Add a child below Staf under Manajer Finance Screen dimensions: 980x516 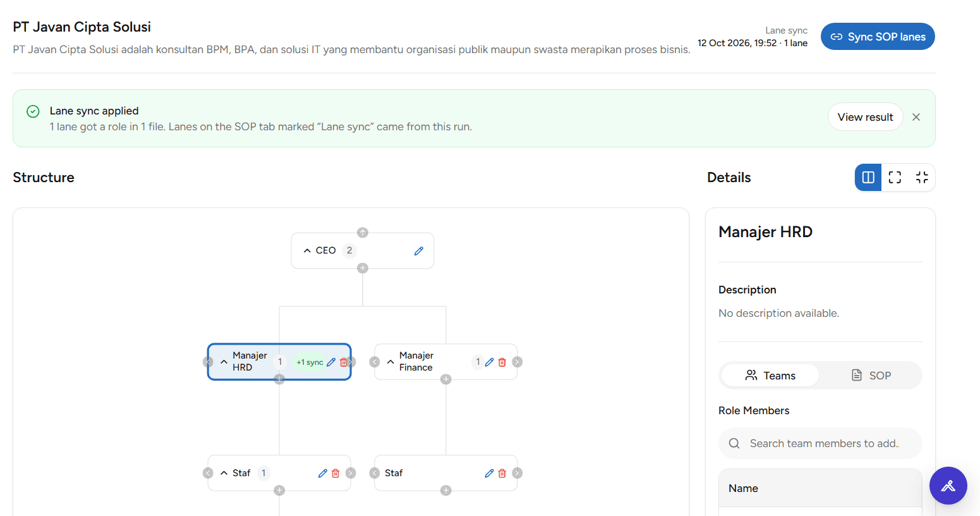pyautogui.click(x=446, y=491)
